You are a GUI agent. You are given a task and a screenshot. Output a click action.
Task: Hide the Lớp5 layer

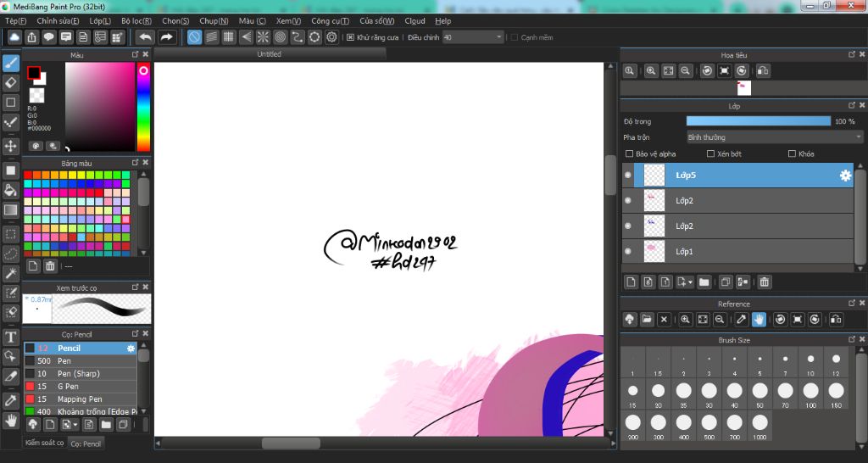pos(628,175)
